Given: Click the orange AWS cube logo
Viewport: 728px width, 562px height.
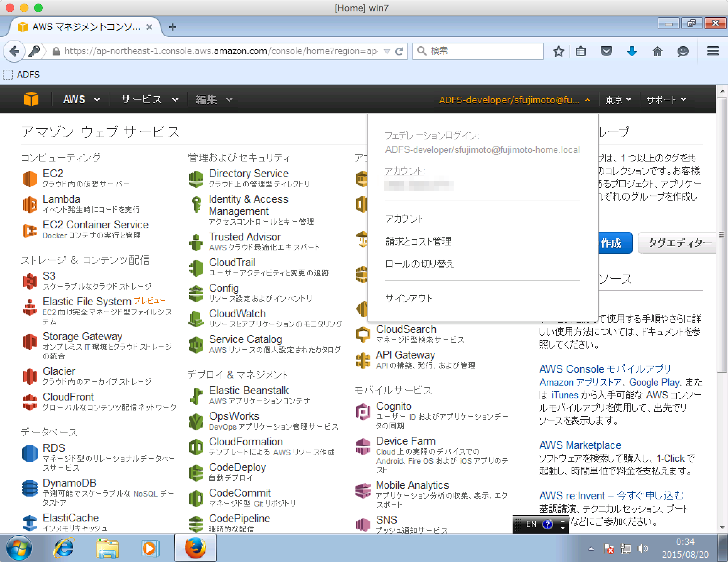Looking at the screenshot, I should pyautogui.click(x=31, y=99).
